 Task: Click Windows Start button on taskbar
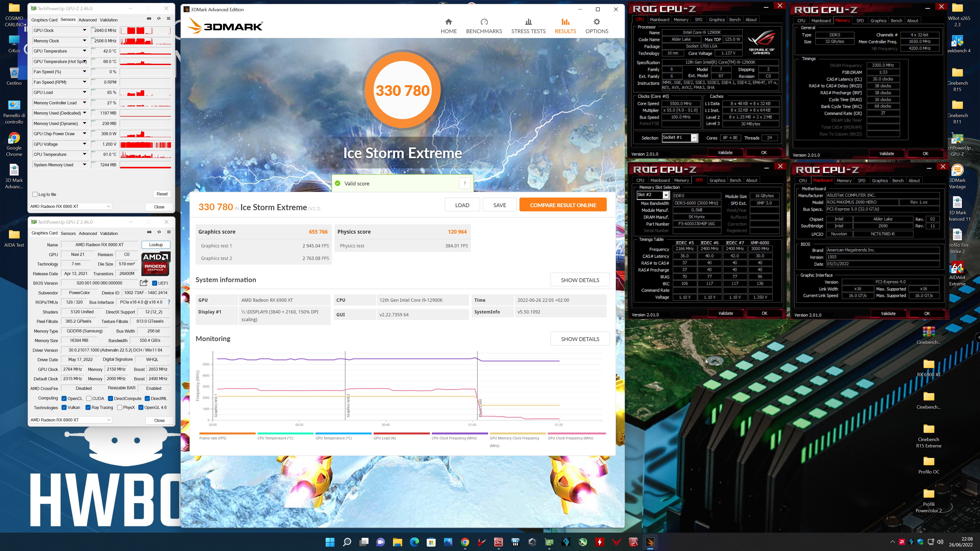click(330, 542)
